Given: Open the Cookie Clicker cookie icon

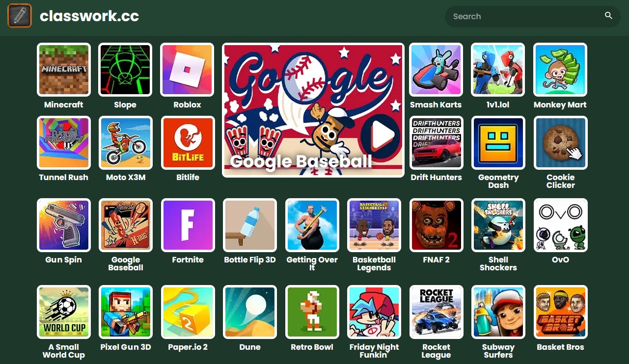Looking at the screenshot, I should click(x=560, y=143).
